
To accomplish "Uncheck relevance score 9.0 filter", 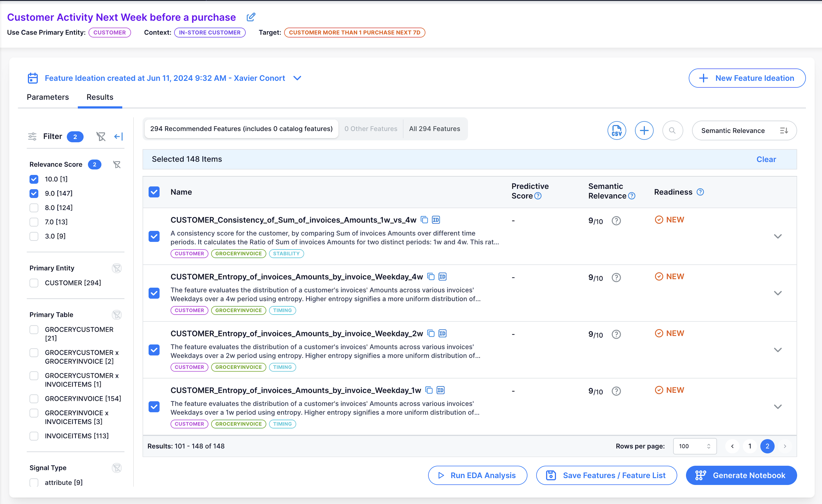I will 34,193.
